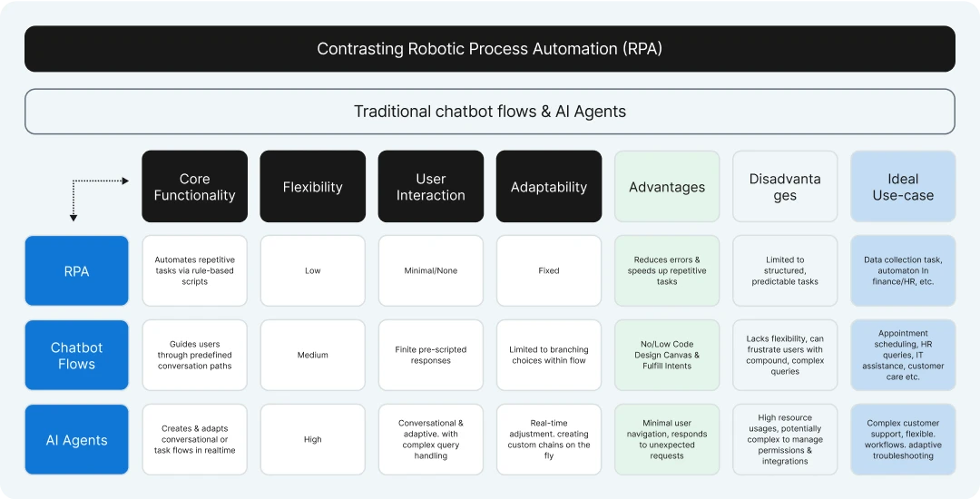980x499 pixels.
Task: Select the Chatbot Flows row label
Action: pyautogui.click(x=77, y=356)
